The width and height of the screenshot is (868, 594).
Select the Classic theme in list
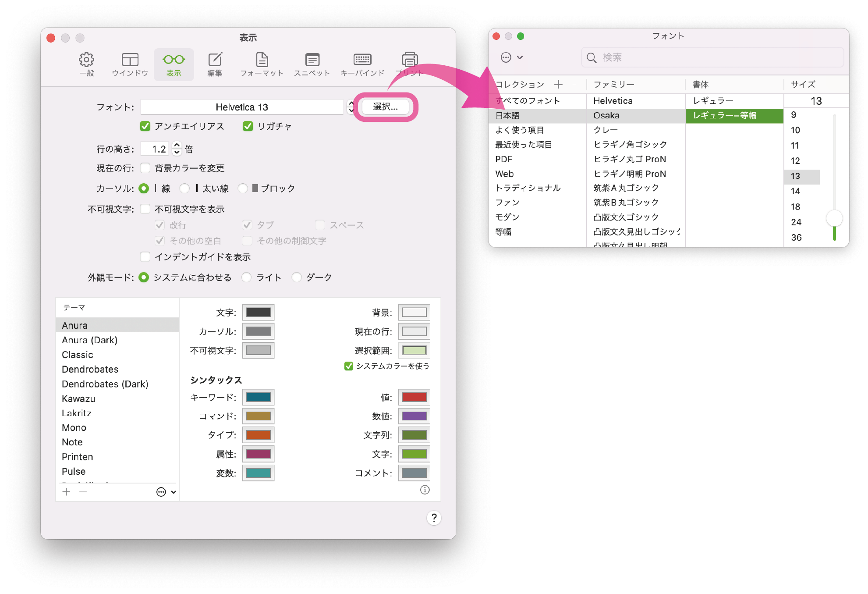[x=78, y=355]
